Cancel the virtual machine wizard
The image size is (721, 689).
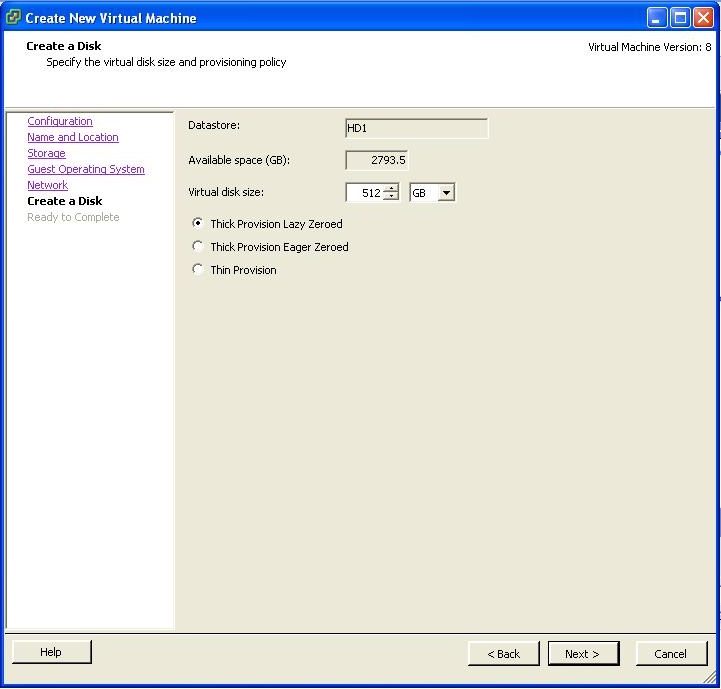670,654
